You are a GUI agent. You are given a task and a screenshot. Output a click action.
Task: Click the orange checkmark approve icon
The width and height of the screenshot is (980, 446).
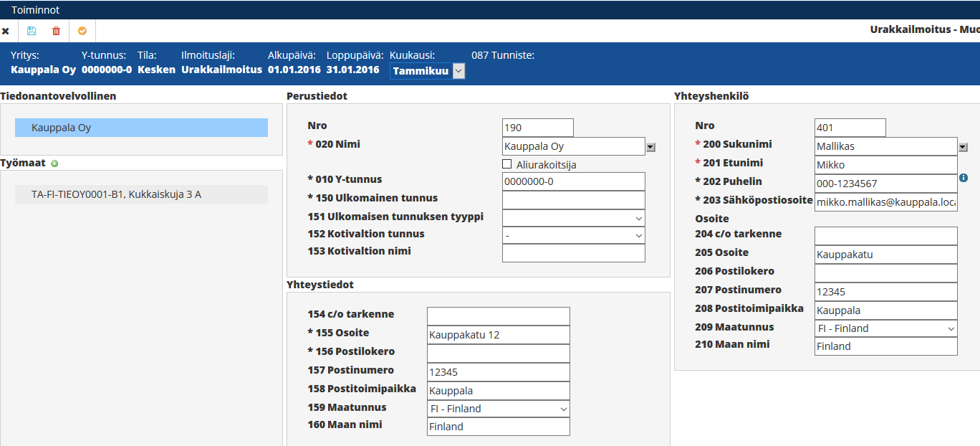point(82,31)
